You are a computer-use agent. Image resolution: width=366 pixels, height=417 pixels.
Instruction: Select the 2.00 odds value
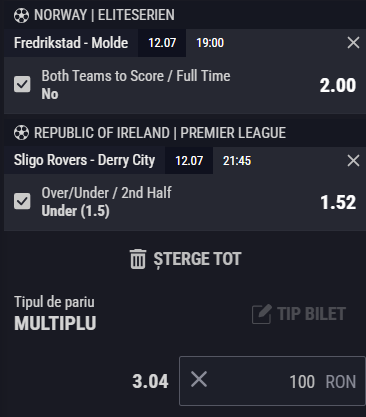[338, 85]
